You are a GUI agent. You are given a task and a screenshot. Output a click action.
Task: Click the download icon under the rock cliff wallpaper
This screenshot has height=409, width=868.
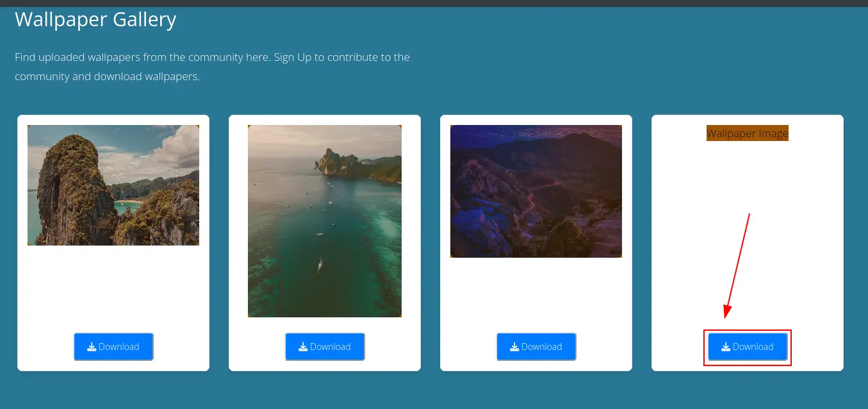(x=92, y=347)
